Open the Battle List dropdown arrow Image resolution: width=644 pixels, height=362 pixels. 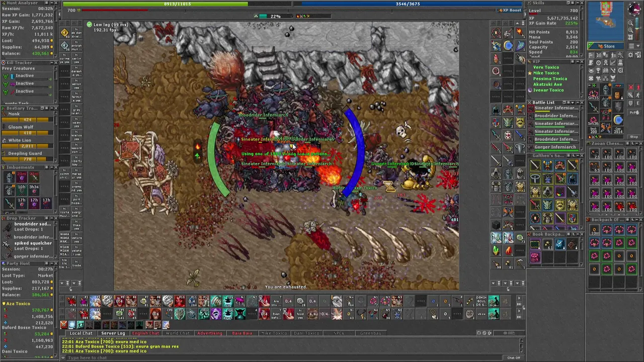[x=573, y=103]
